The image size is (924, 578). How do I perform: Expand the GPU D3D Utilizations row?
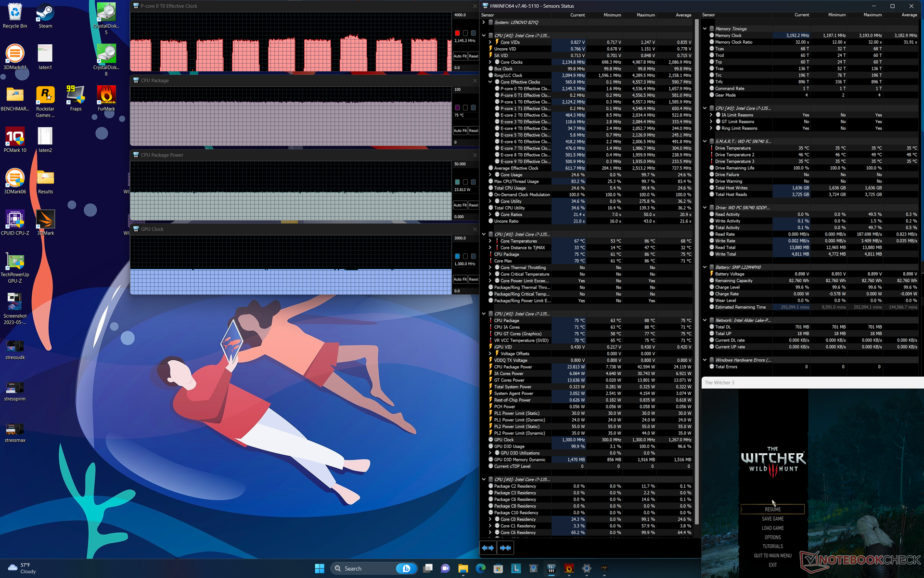tap(490, 453)
